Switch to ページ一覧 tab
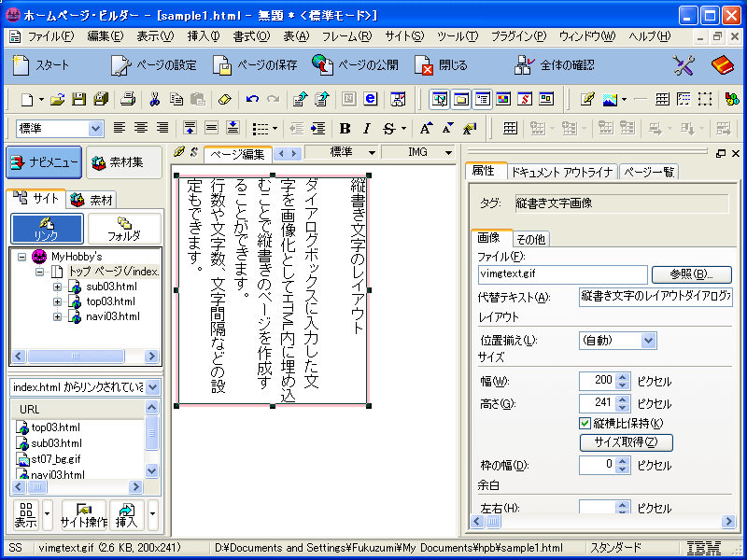This screenshot has height=560, width=747. tap(649, 172)
